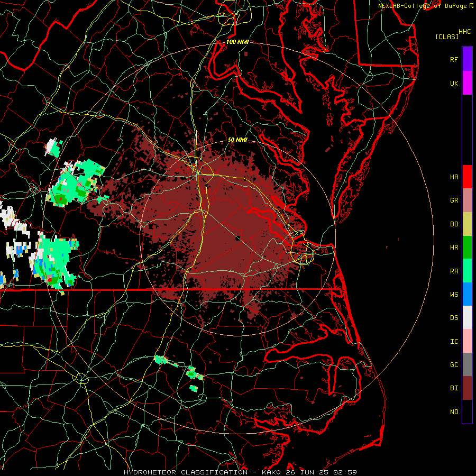
Task: Click the 'HYDROMETEOR CLASSIFICATION' title text
Action: coord(186,472)
